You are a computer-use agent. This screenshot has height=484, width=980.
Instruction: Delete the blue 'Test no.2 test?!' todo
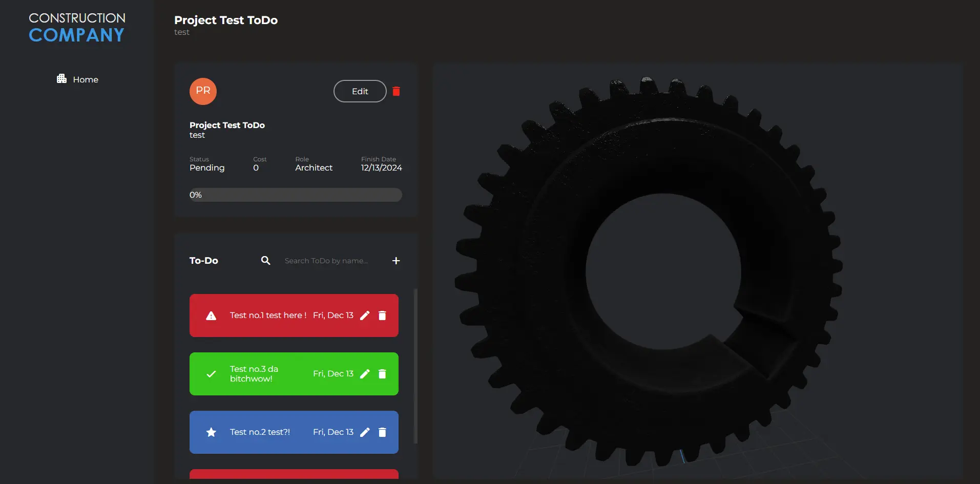(382, 432)
